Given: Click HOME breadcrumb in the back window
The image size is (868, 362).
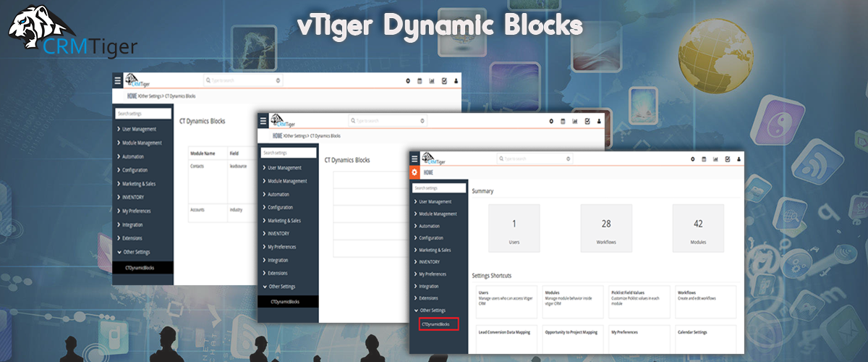Looking at the screenshot, I should tap(132, 96).
